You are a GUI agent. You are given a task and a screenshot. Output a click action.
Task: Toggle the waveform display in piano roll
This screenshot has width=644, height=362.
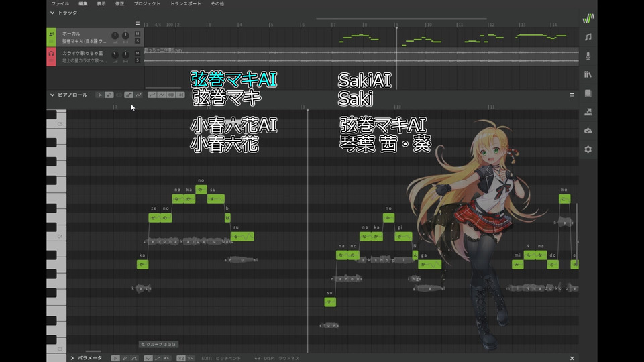click(x=171, y=95)
